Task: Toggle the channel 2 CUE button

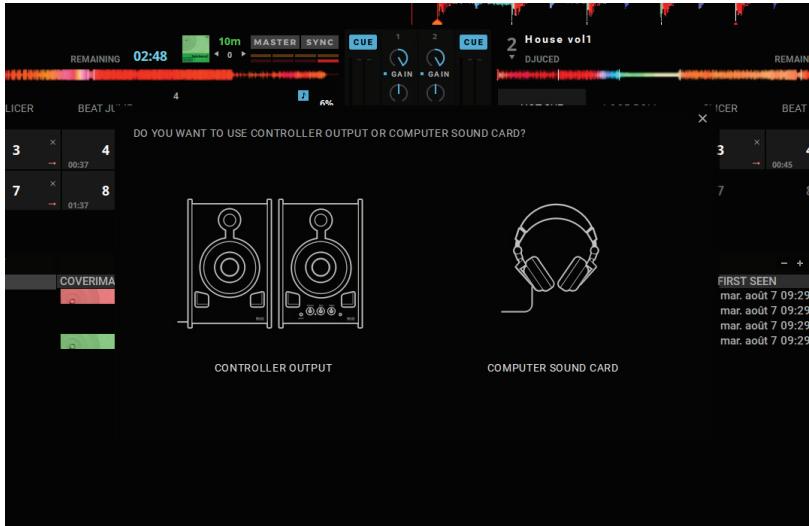Action: (473, 42)
